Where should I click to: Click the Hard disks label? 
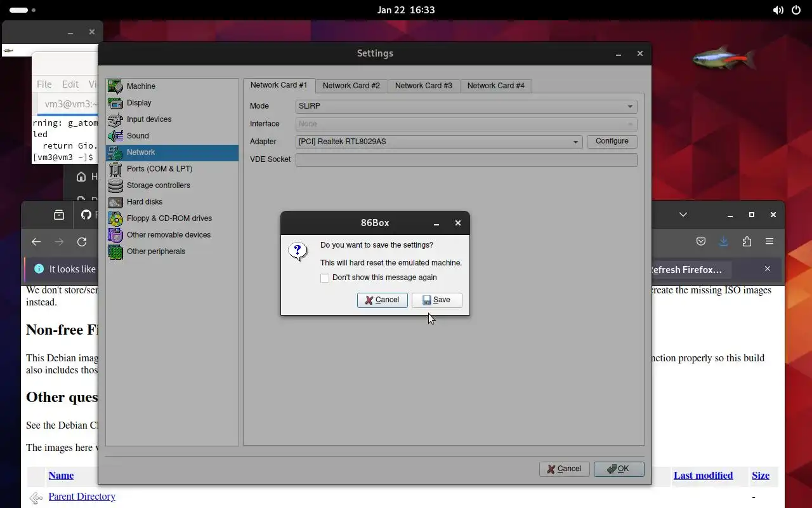pyautogui.click(x=145, y=202)
